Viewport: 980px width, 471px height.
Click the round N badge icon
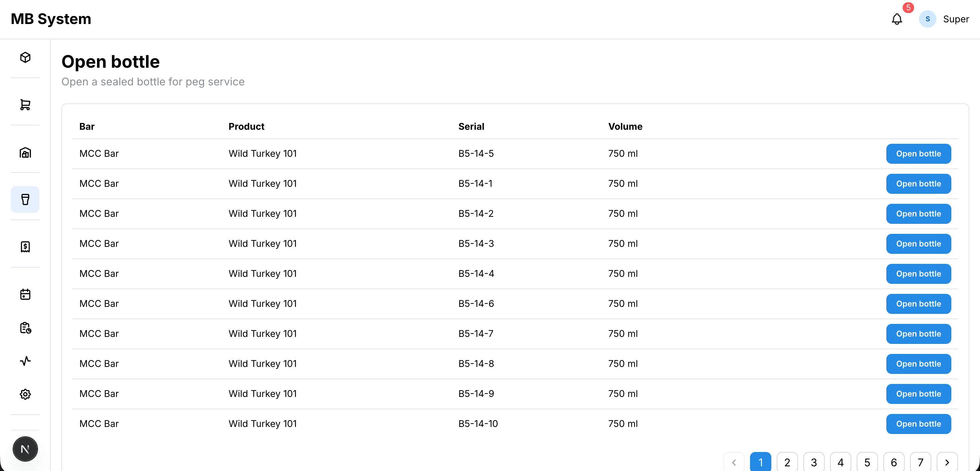pyautogui.click(x=25, y=449)
